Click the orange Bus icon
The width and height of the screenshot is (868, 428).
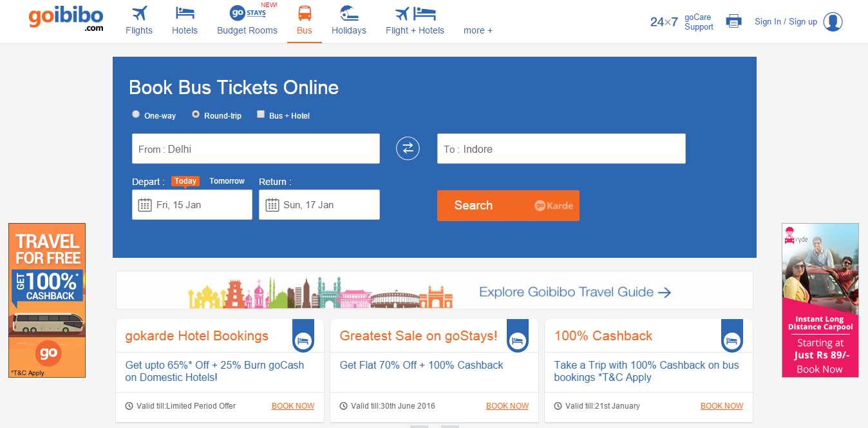pos(305,13)
